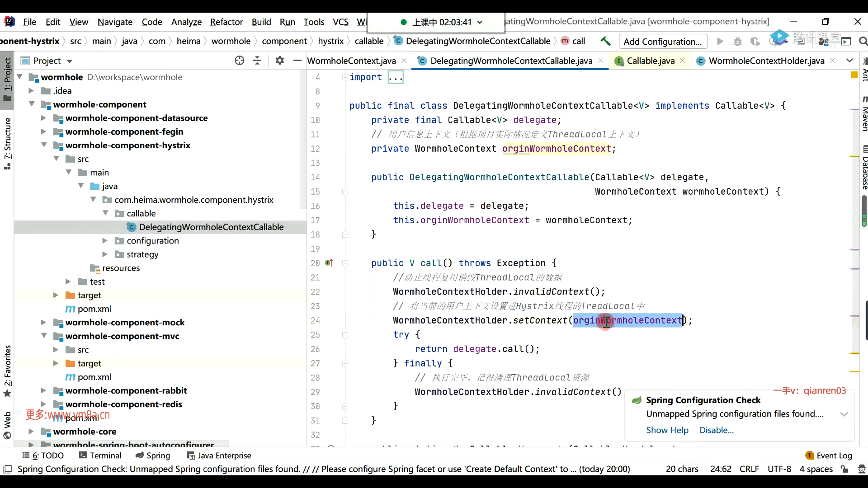Open the Project view dropdown

69,61
